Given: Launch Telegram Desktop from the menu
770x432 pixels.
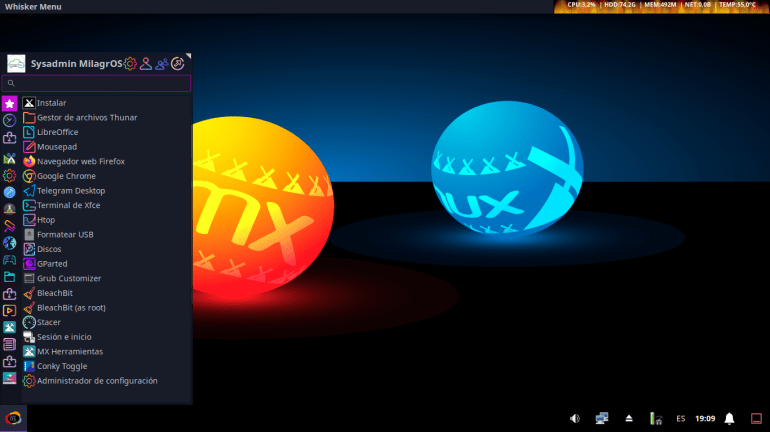Looking at the screenshot, I should [70, 190].
